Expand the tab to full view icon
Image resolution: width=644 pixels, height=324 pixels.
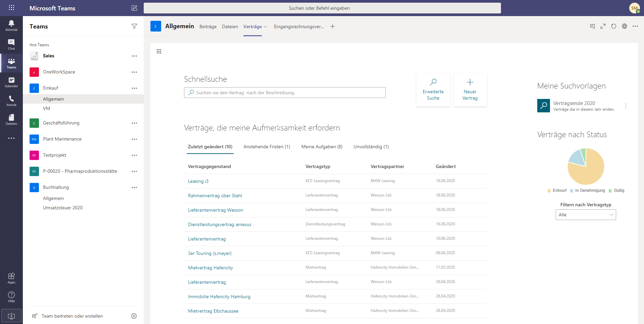(603, 26)
